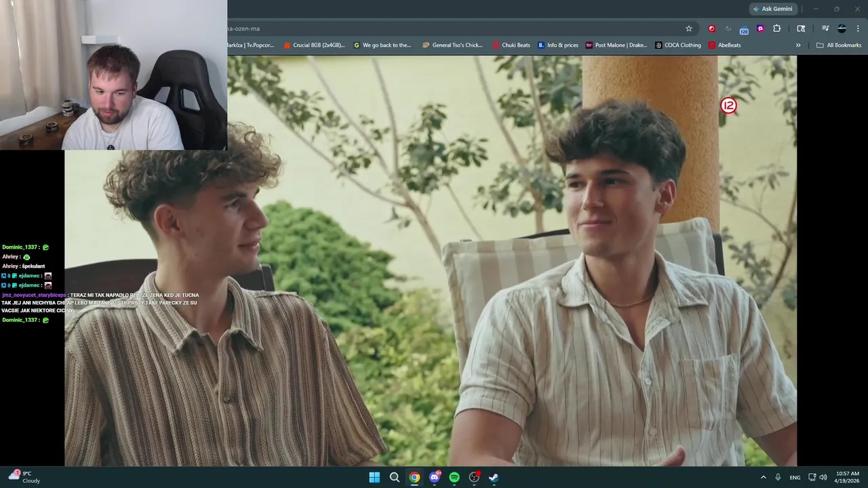Click the microphone icon in system tray
Image resolution: width=868 pixels, height=488 pixels.
[x=778, y=477]
